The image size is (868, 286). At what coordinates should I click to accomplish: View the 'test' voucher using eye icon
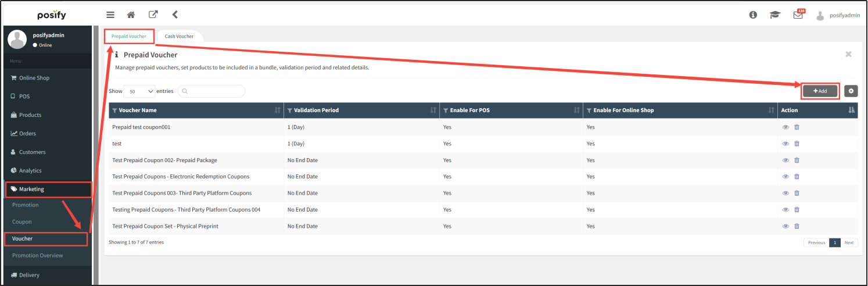click(x=785, y=144)
